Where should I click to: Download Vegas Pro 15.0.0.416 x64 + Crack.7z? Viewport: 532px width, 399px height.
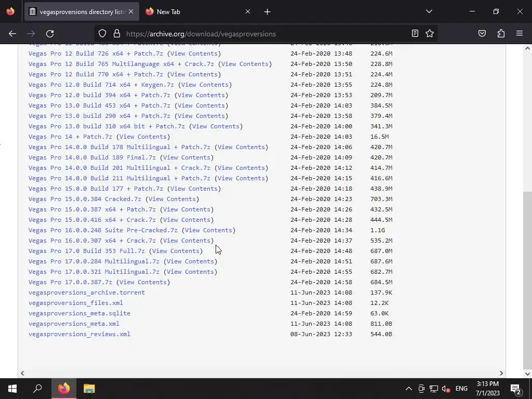[92, 220]
